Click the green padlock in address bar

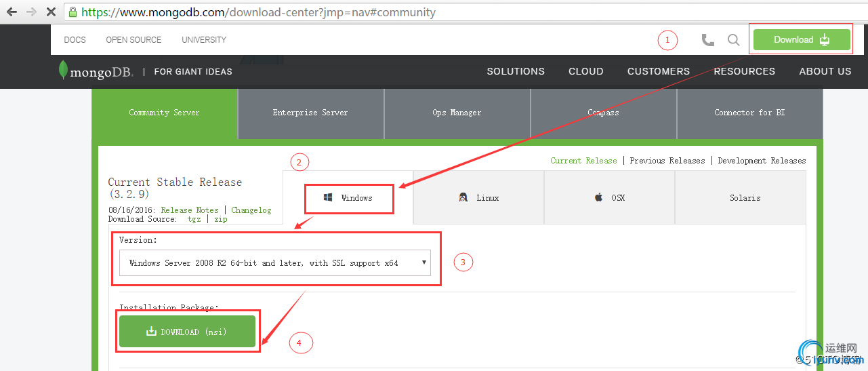pyautogui.click(x=73, y=12)
